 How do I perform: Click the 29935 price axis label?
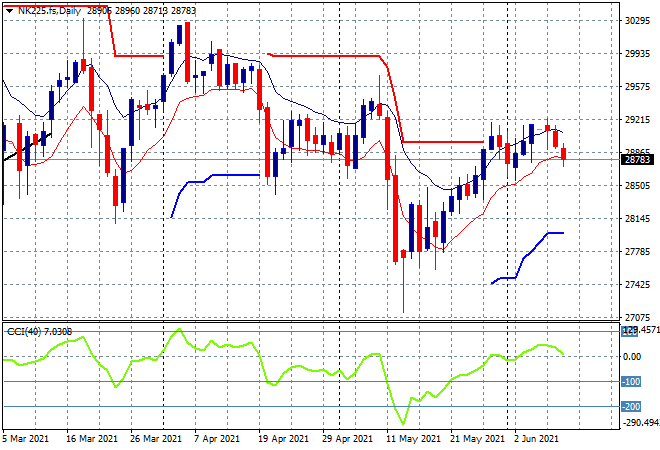click(637, 54)
